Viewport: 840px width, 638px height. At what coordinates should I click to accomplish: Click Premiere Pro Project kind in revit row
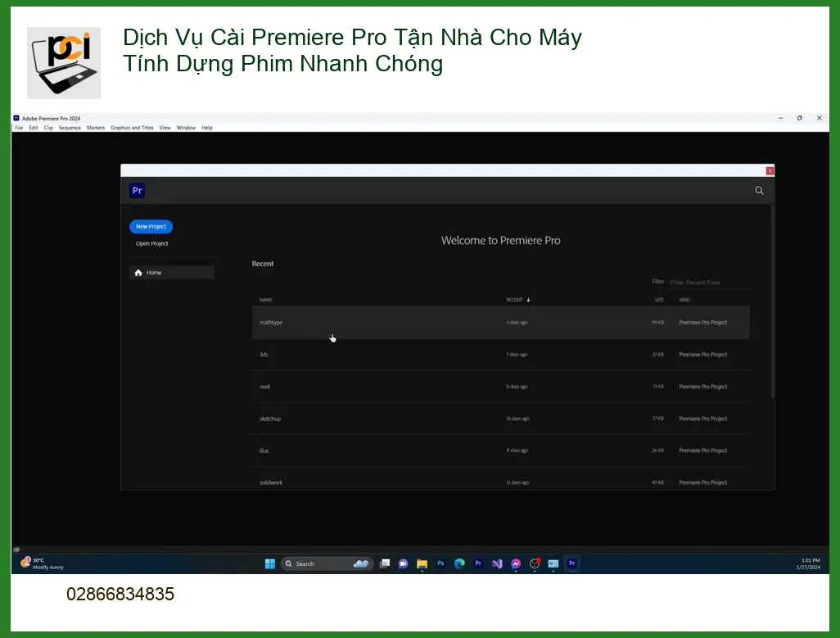pyautogui.click(x=702, y=387)
